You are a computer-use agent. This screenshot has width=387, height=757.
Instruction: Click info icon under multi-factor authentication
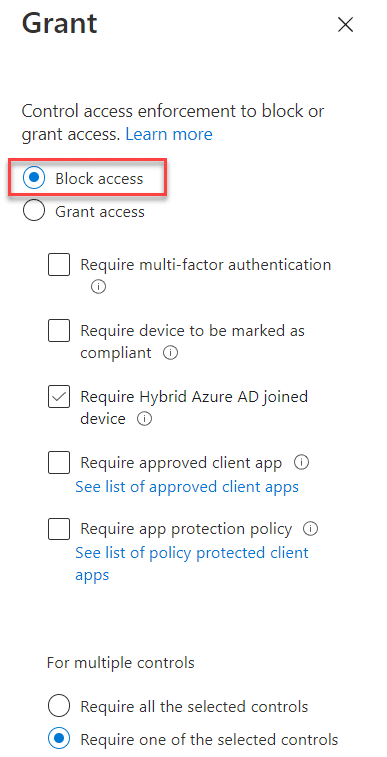point(98,287)
